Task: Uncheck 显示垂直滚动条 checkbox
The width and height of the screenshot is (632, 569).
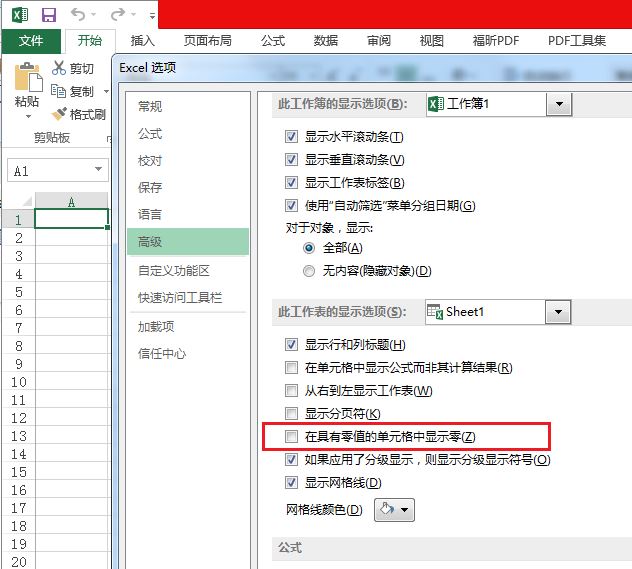Action: point(291,160)
